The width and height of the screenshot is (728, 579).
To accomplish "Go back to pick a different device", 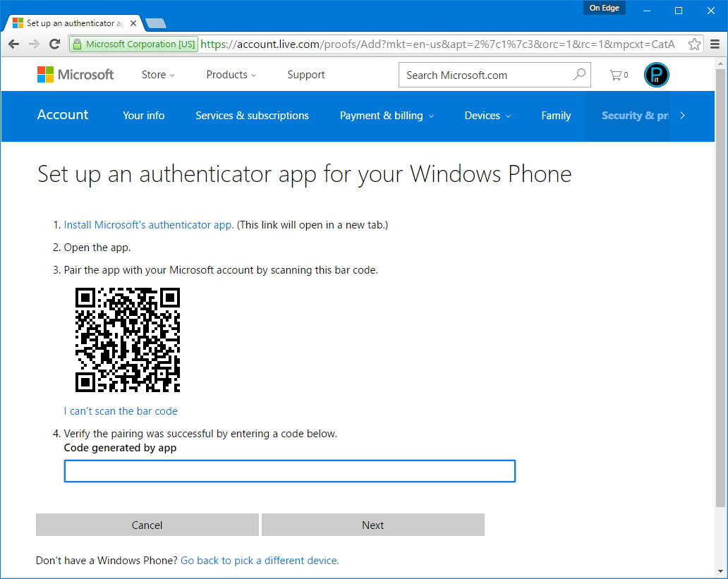I will tap(260, 561).
